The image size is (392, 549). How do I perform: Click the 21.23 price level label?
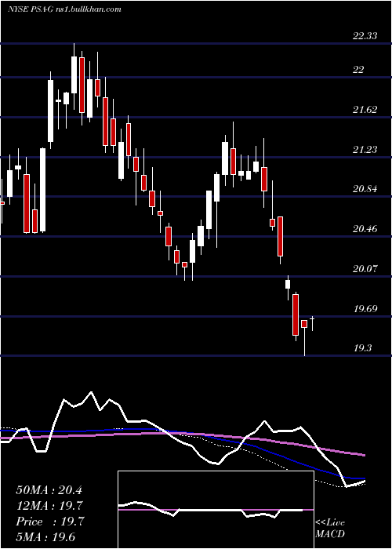(x=365, y=150)
